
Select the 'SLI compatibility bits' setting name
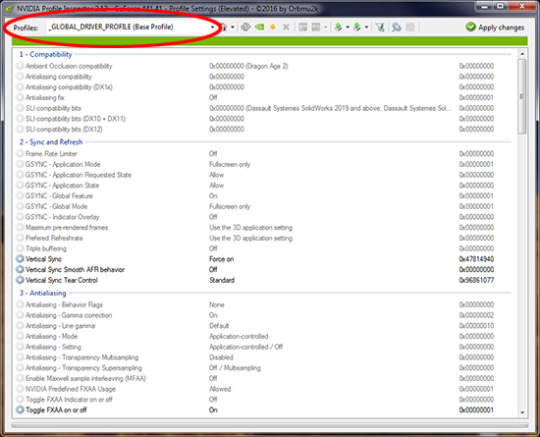point(53,108)
